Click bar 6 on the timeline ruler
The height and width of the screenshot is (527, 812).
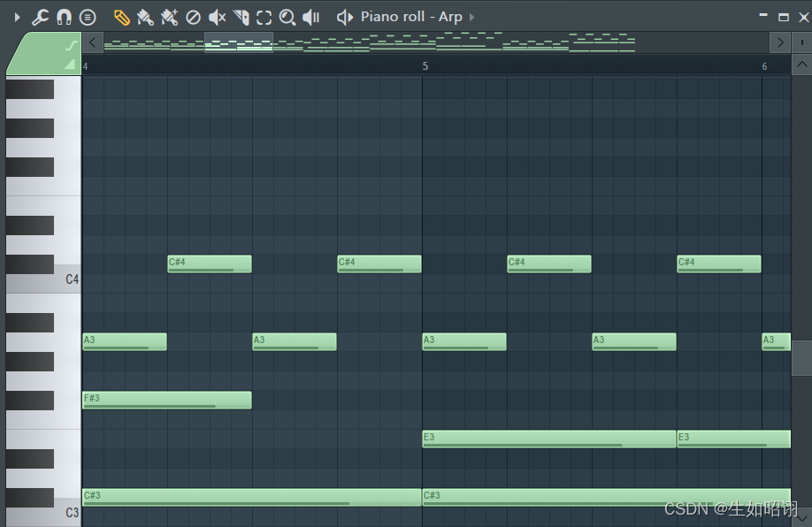click(764, 65)
